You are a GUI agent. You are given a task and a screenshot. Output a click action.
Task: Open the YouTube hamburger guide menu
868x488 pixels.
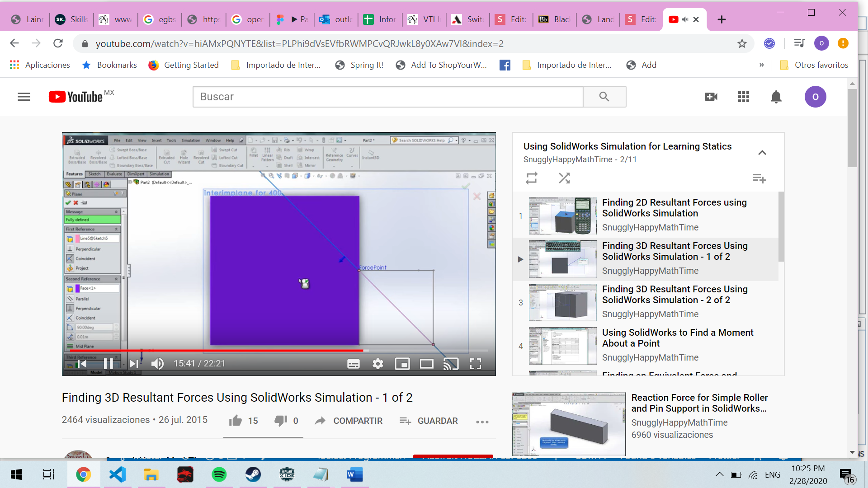(24, 97)
